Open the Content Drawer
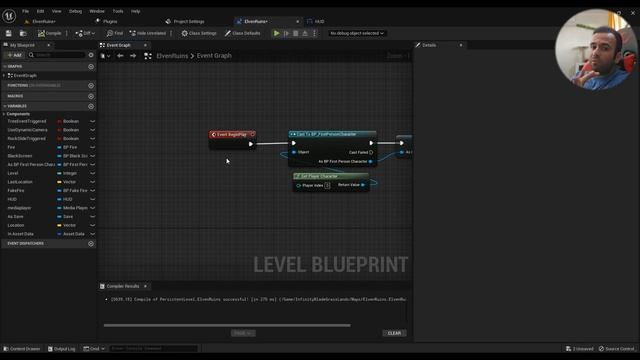 22,349
